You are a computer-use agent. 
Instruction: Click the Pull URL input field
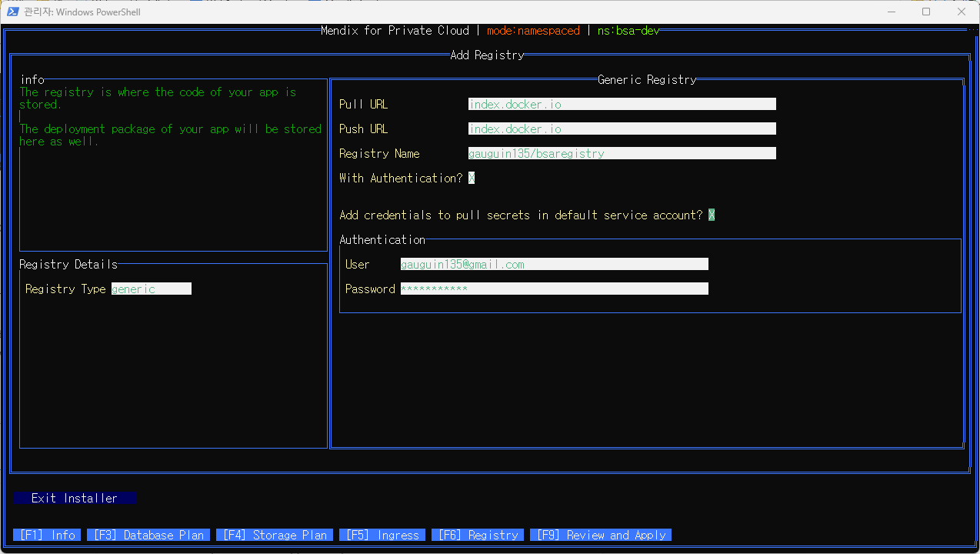pos(622,104)
